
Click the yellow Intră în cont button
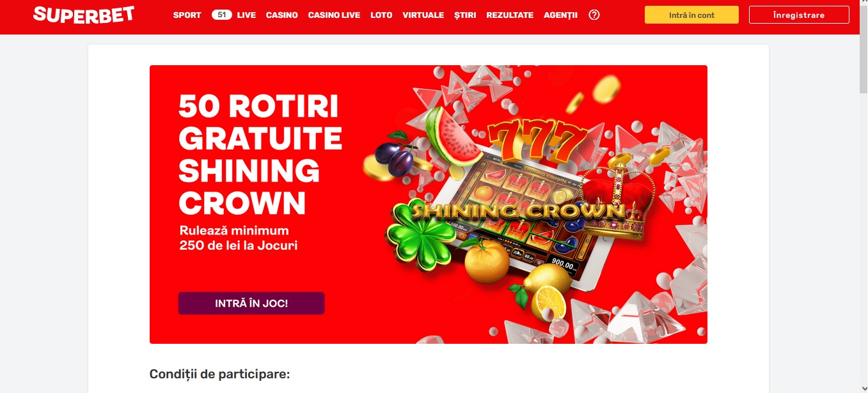click(691, 15)
